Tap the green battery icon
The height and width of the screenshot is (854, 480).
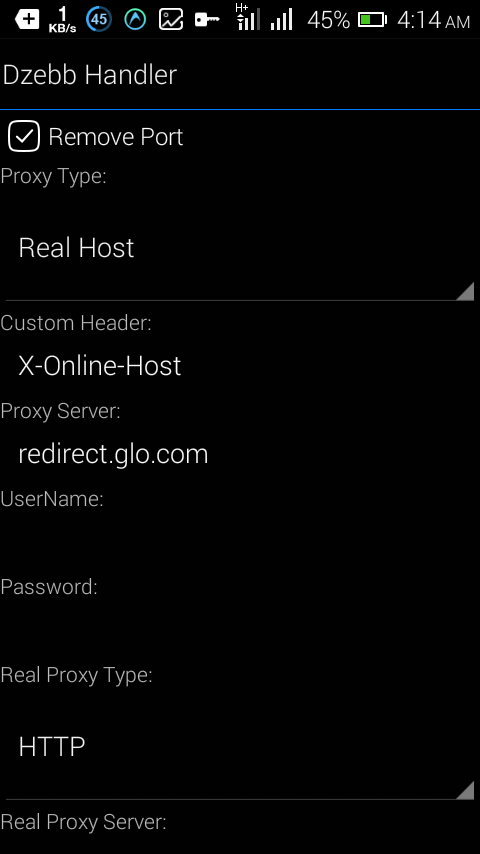pyautogui.click(x=372, y=20)
